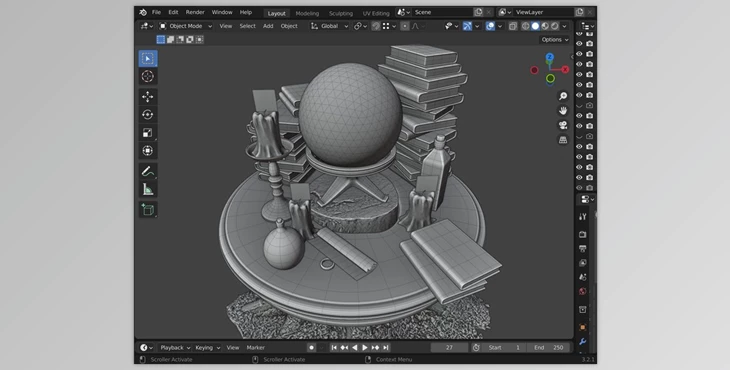The width and height of the screenshot is (730, 370).
Task: Open the Playback dropdown in timeline
Action: pos(175,348)
